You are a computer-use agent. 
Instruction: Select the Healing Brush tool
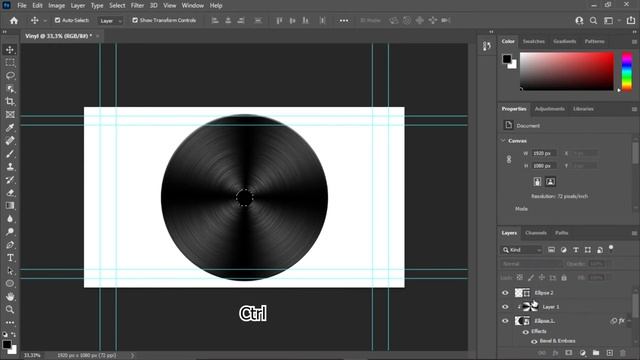(10, 141)
